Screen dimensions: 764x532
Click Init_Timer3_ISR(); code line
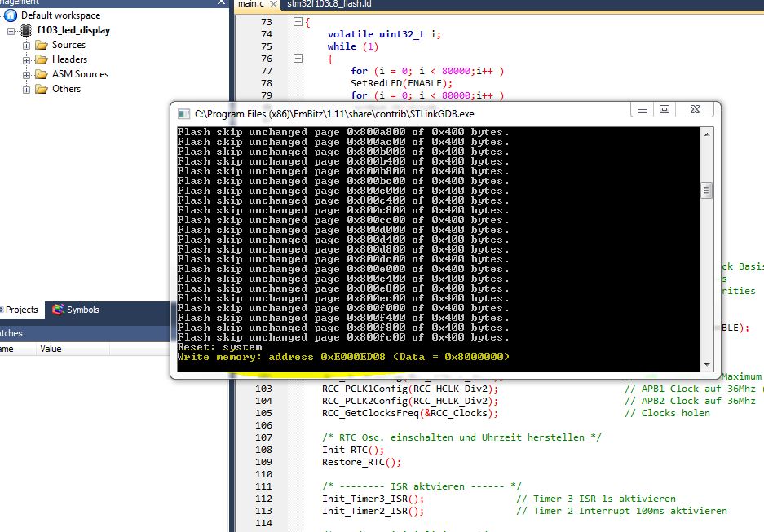373,499
